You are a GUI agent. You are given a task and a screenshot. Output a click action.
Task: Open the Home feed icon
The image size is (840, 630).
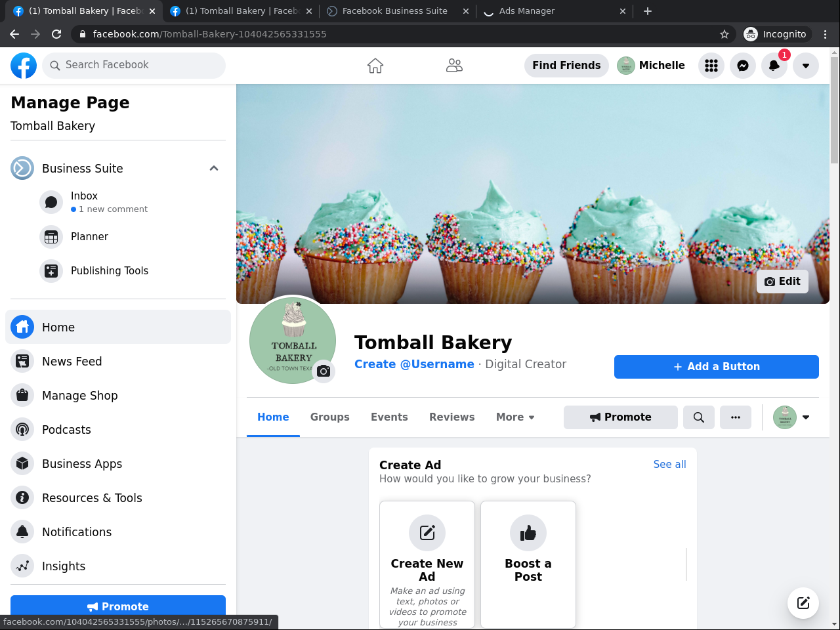coord(375,66)
